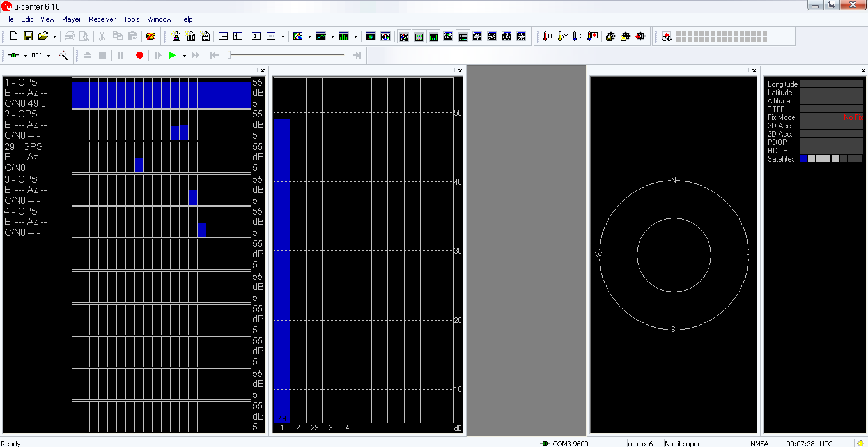Click the New document icon
The height and width of the screenshot is (447, 868).
click(x=13, y=36)
